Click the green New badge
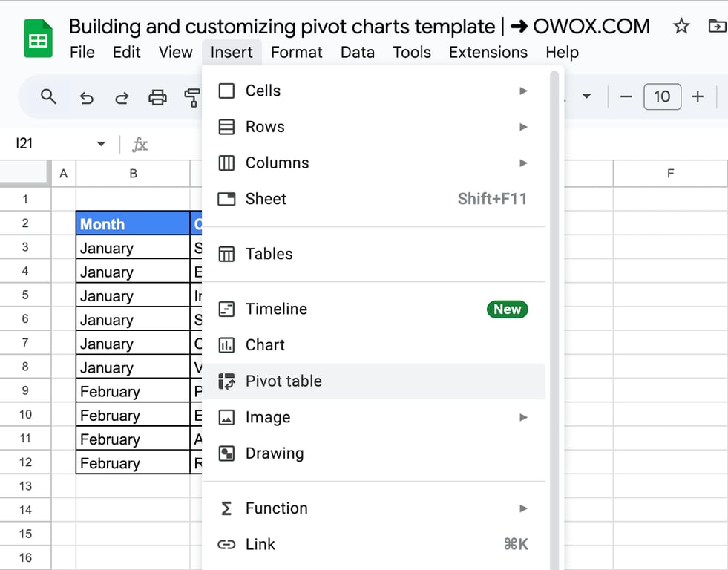Screen dimensions: 728x570 pos(507,309)
